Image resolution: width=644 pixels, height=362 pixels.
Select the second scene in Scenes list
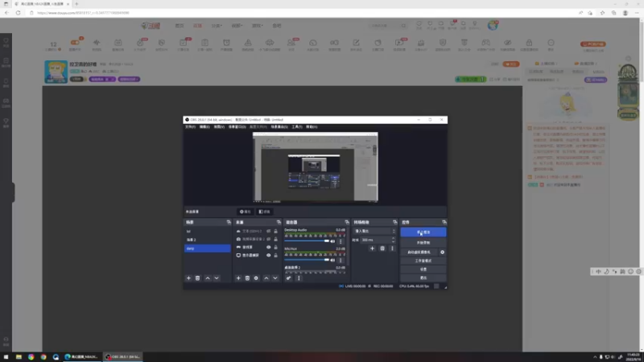(208, 240)
